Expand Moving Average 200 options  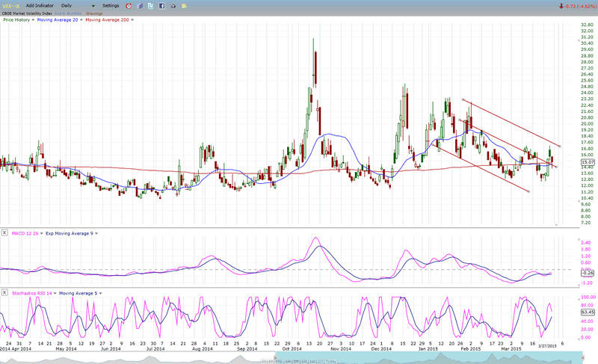click(132, 20)
